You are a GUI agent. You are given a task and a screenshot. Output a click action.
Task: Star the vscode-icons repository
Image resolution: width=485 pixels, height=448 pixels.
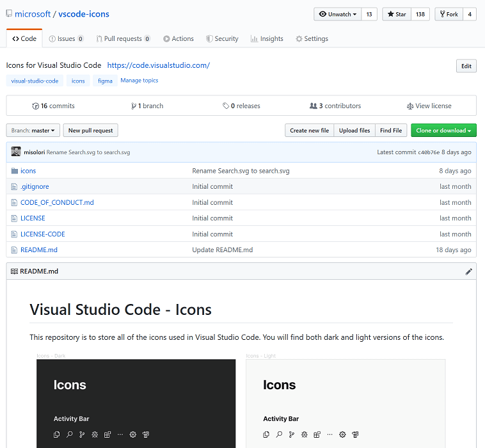[x=397, y=14]
